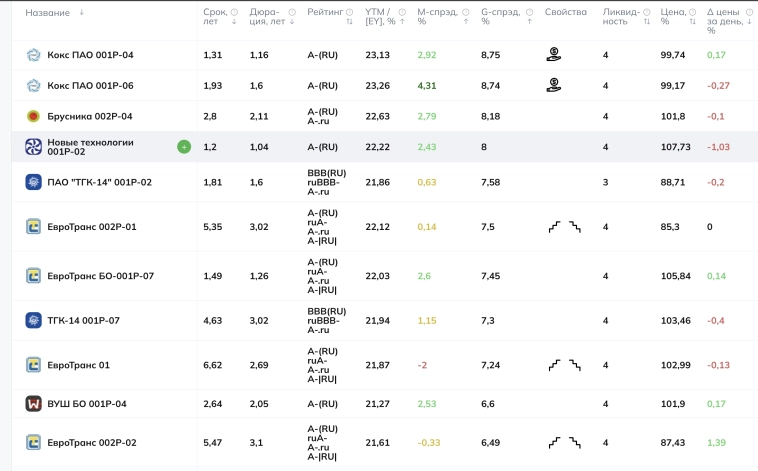Click the Брусника 002Р-04 red logo
The width and height of the screenshot is (758, 471).
pyautogui.click(x=33, y=116)
